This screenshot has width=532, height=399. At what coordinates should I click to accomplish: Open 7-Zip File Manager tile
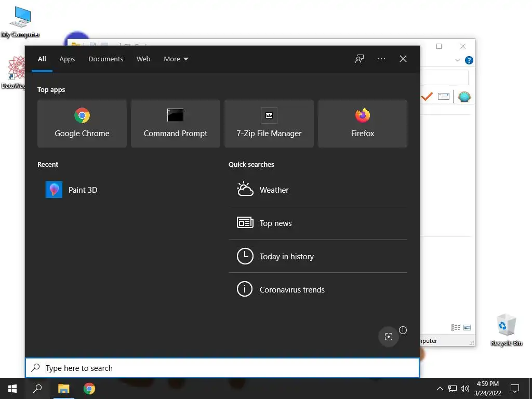(x=269, y=124)
